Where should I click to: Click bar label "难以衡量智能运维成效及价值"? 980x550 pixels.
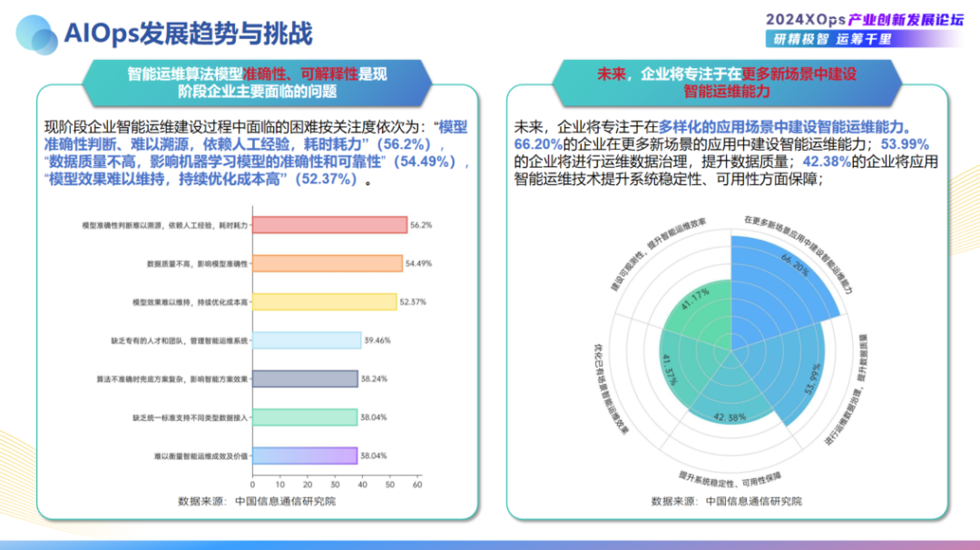(201, 457)
